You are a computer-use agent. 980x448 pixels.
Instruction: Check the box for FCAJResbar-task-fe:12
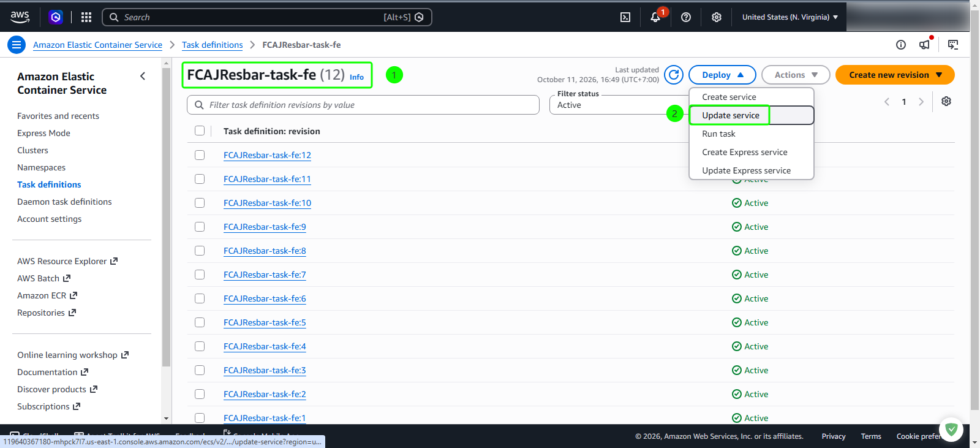point(200,155)
